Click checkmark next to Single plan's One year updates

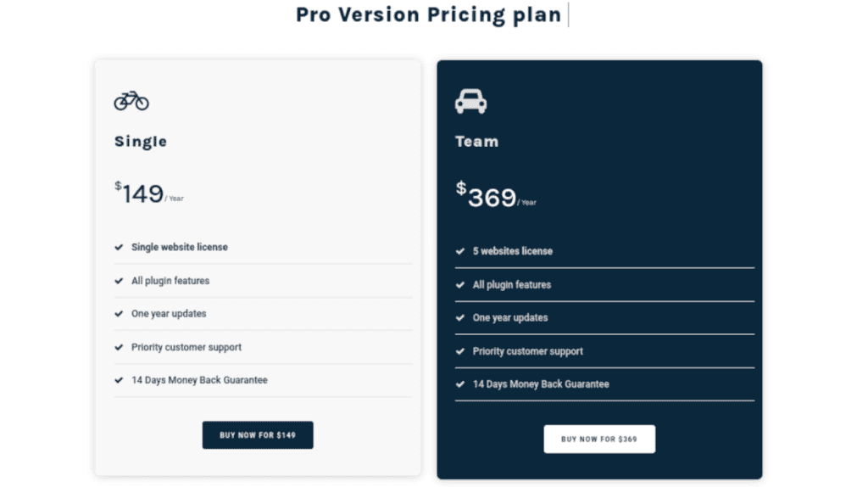119,314
